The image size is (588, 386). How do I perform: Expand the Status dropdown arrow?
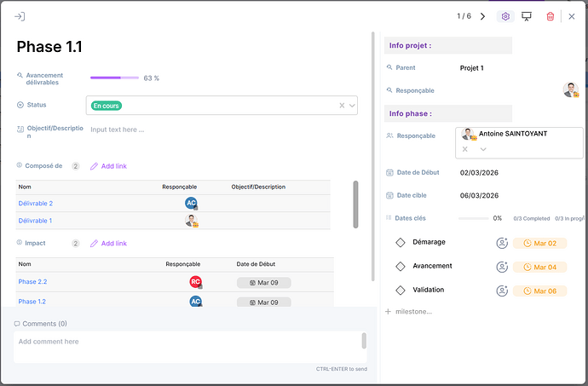point(351,106)
